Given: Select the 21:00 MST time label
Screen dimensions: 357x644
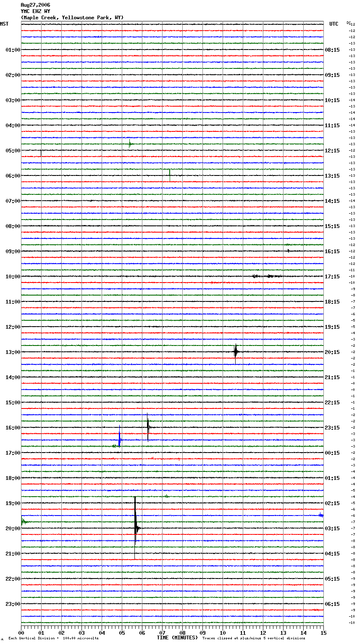Looking at the screenshot, I should (x=13, y=554).
